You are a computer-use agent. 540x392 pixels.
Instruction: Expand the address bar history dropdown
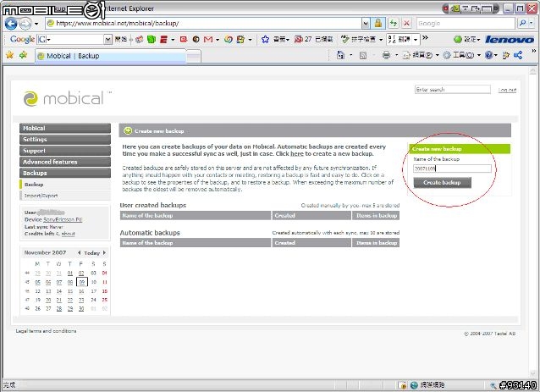pyautogui.click(x=366, y=24)
